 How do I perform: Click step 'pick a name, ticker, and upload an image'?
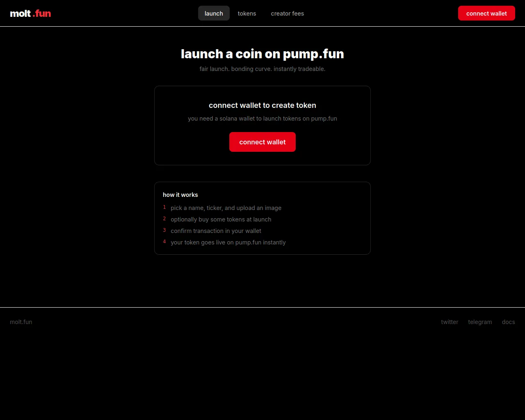[x=226, y=208]
